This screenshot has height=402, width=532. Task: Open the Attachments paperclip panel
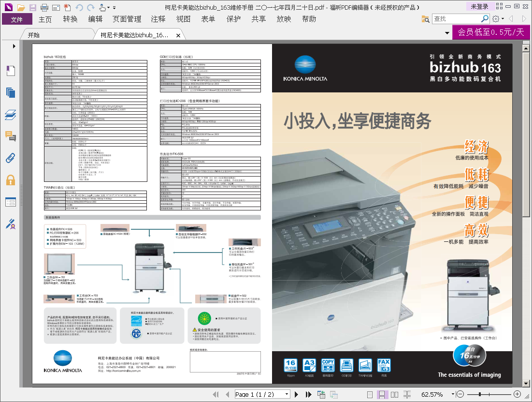(x=11, y=158)
